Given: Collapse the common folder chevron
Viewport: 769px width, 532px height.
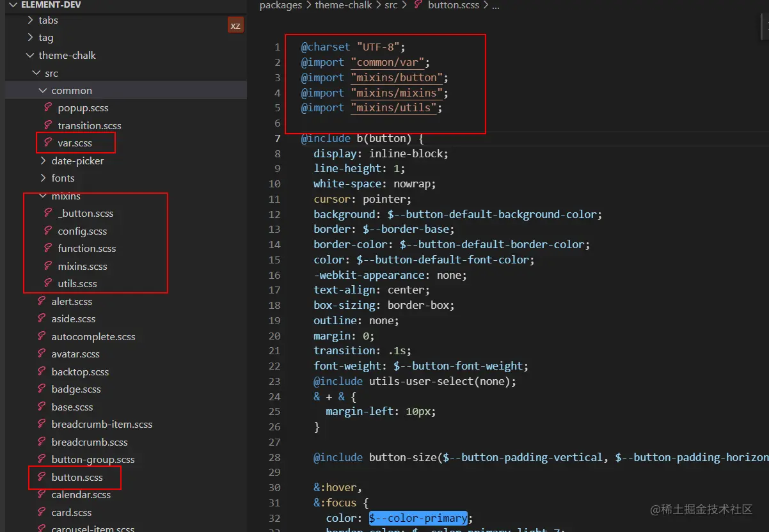Looking at the screenshot, I should [x=43, y=90].
